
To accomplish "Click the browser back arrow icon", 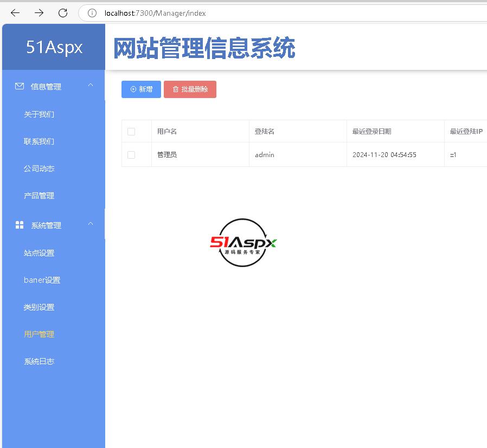I will pyautogui.click(x=15, y=13).
